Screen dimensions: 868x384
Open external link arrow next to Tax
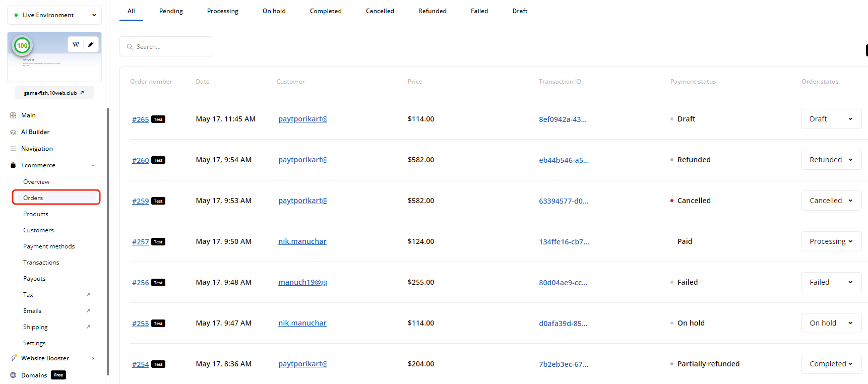[x=88, y=295]
